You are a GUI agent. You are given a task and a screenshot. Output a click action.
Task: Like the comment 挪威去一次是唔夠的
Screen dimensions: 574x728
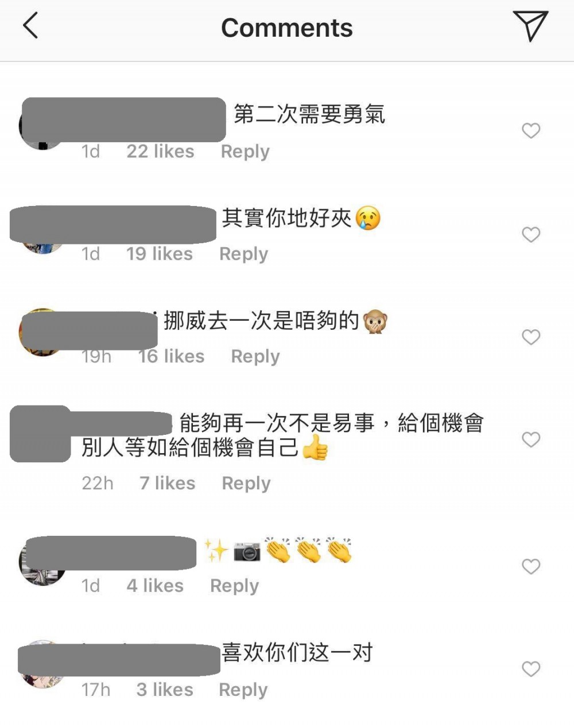tap(531, 337)
